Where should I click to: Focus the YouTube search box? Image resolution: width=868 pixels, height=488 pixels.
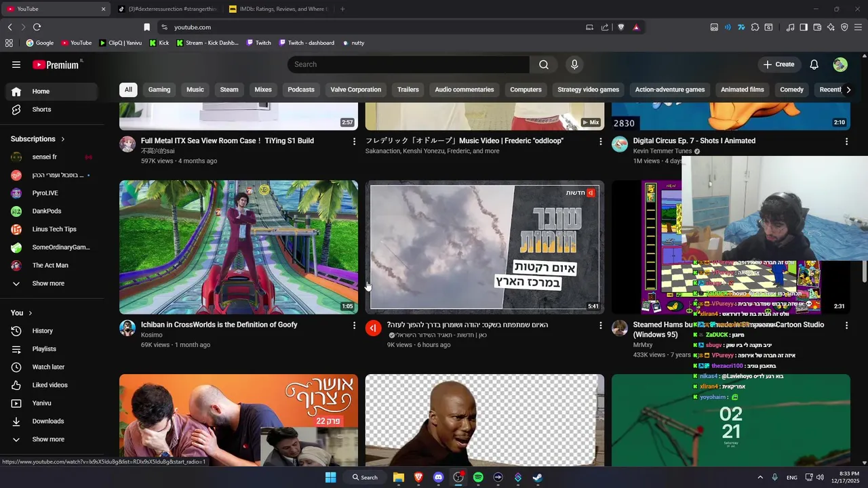[x=408, y=64]
